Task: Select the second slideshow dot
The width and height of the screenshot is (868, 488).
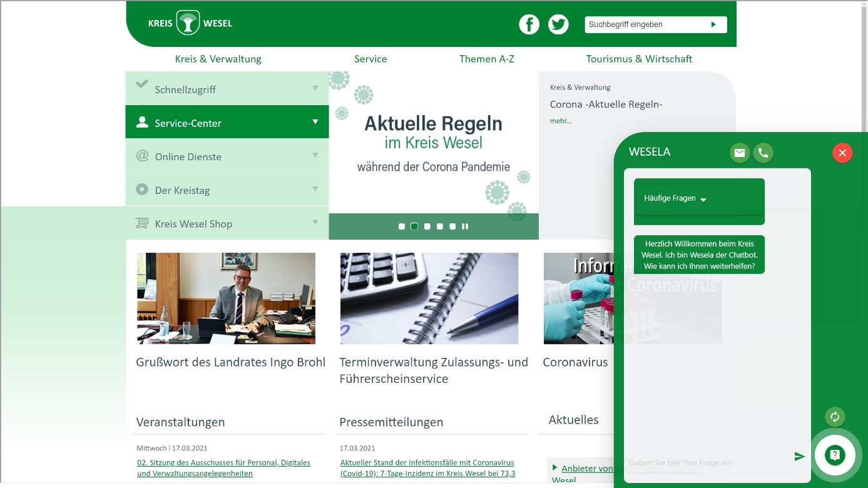Action: click(414, 226)
